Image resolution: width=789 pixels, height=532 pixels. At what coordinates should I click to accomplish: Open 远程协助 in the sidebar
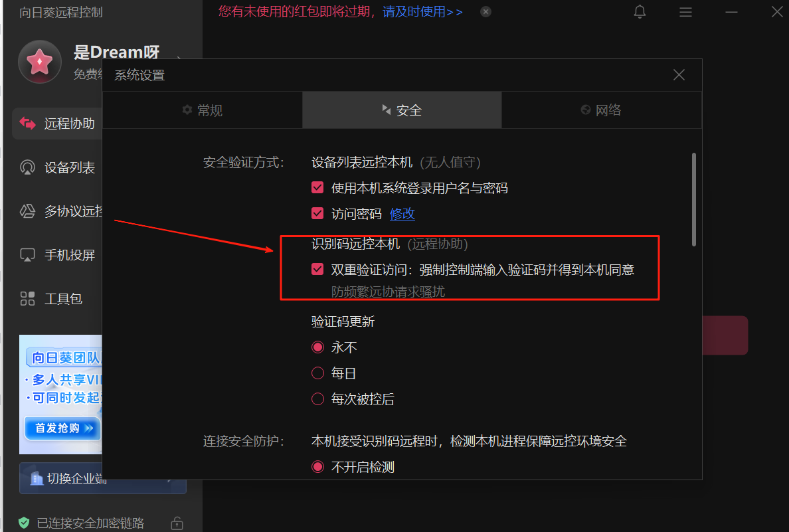click(x=57, y=124)
